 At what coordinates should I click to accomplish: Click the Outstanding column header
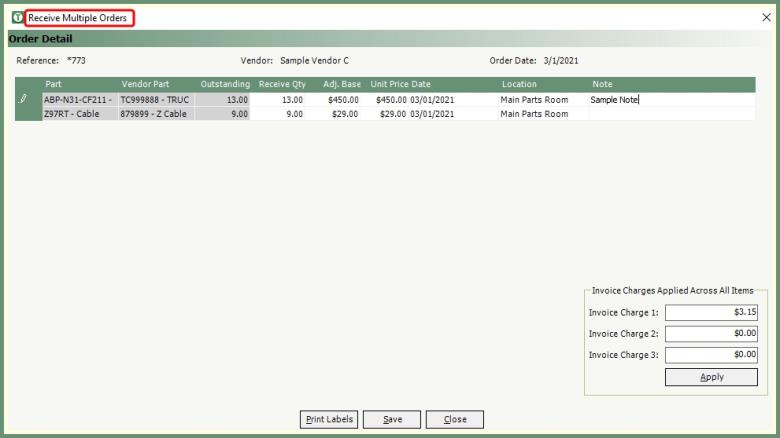(x=224, y=85)
